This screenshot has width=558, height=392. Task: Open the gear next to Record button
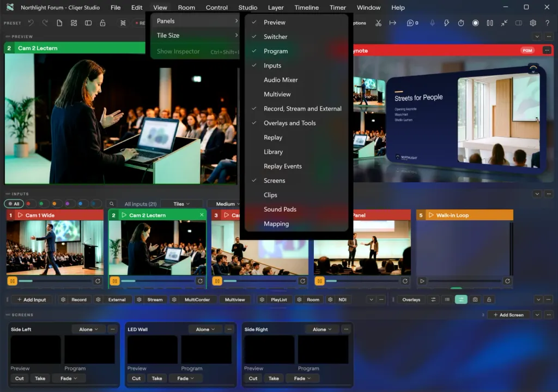[x=63, y=299]
